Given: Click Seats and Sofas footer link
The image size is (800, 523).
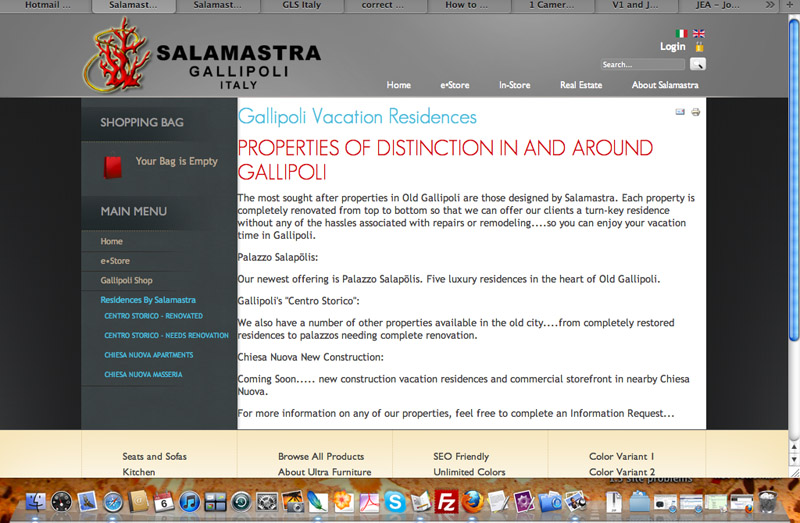Looking at the screenshot, I should coord(155,456).
